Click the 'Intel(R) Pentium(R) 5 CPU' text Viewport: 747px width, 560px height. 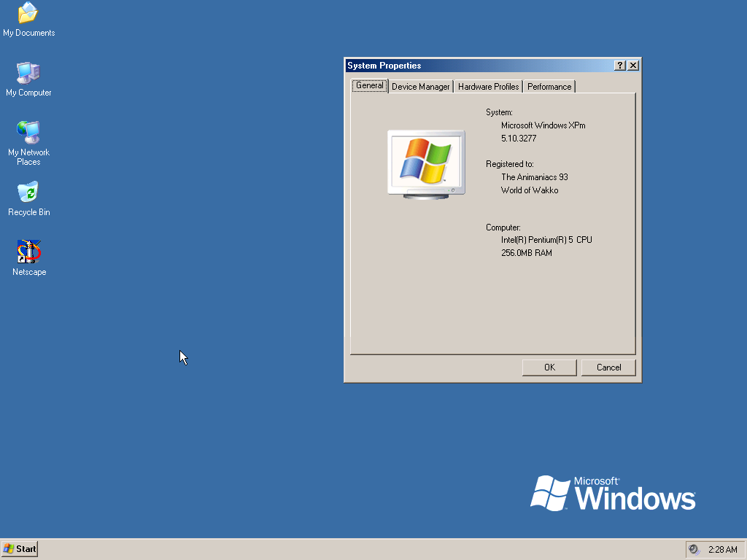pos(546,240)
